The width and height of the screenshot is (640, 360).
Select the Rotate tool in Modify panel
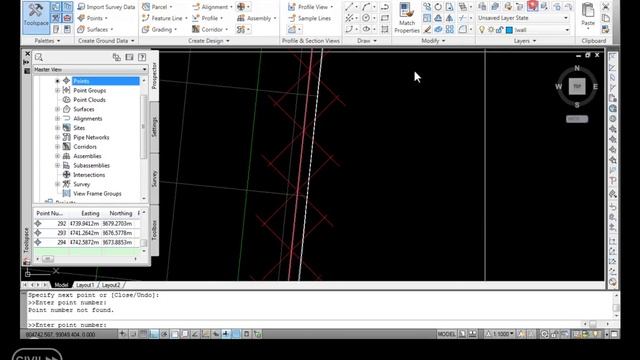(x=438, y=7)
